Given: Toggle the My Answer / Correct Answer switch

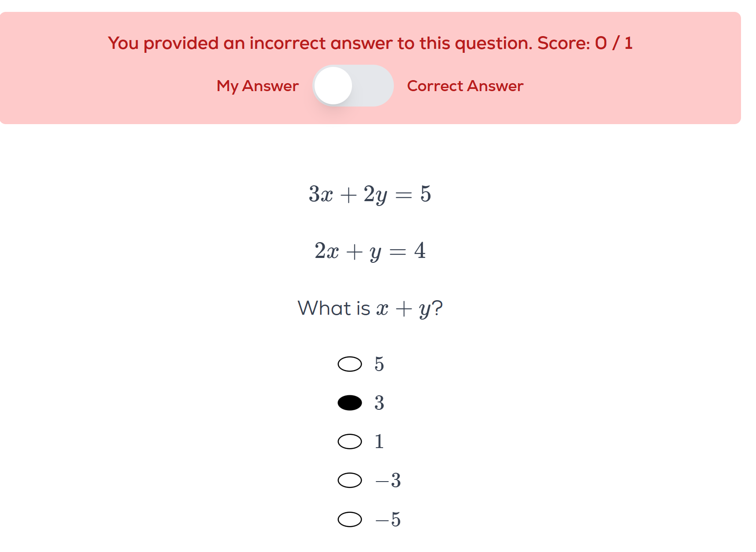Looking at the screenshot, I should coord(352,86).
